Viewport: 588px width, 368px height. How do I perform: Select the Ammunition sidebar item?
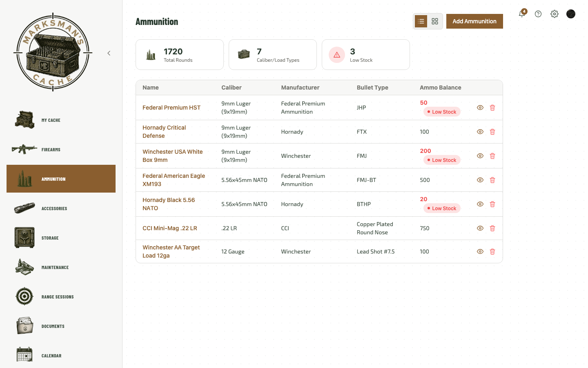pos(61,179)
